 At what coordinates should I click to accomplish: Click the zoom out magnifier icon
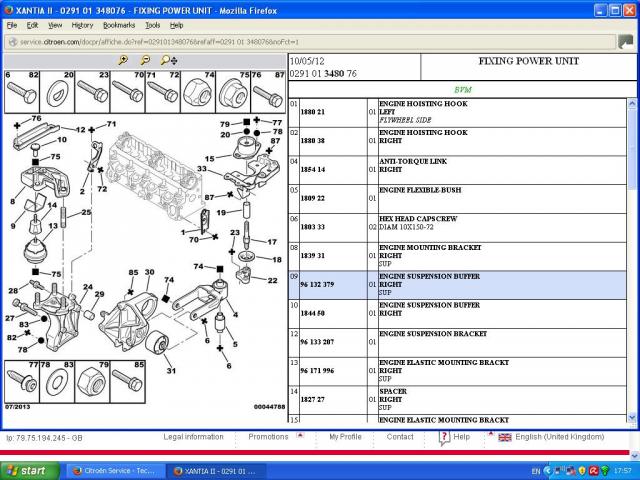tap(145, 61)
